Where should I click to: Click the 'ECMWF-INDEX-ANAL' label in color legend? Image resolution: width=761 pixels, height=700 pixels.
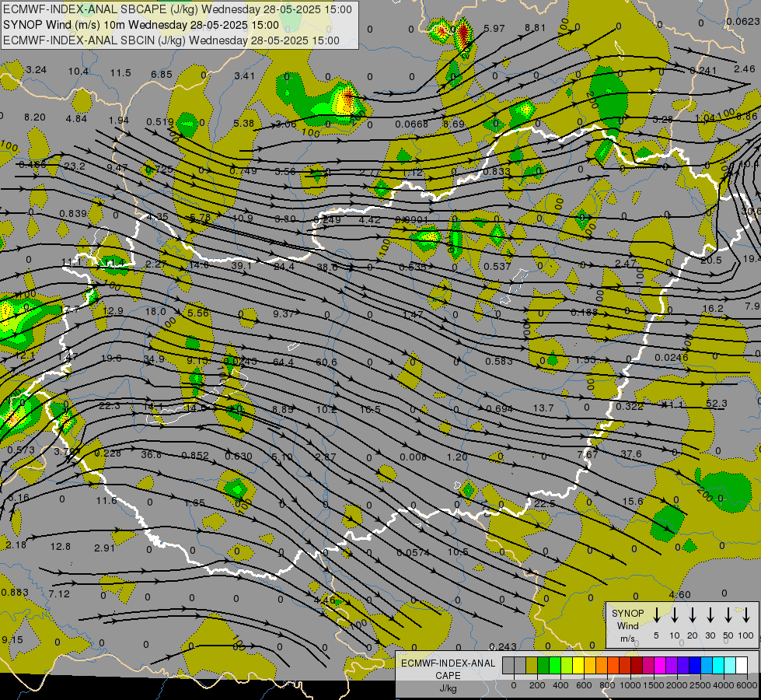[448, 663]
